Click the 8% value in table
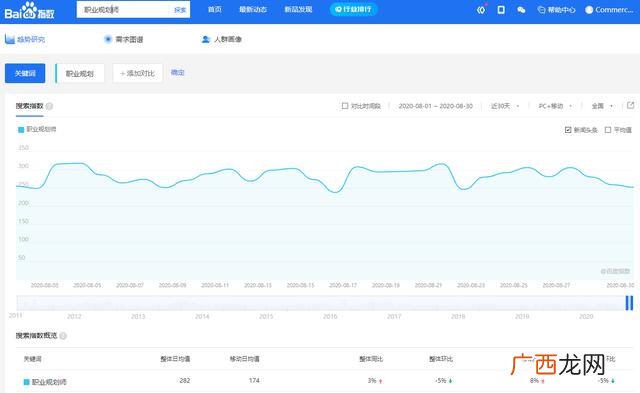This screenshot has width=640, height=393. 534,380
